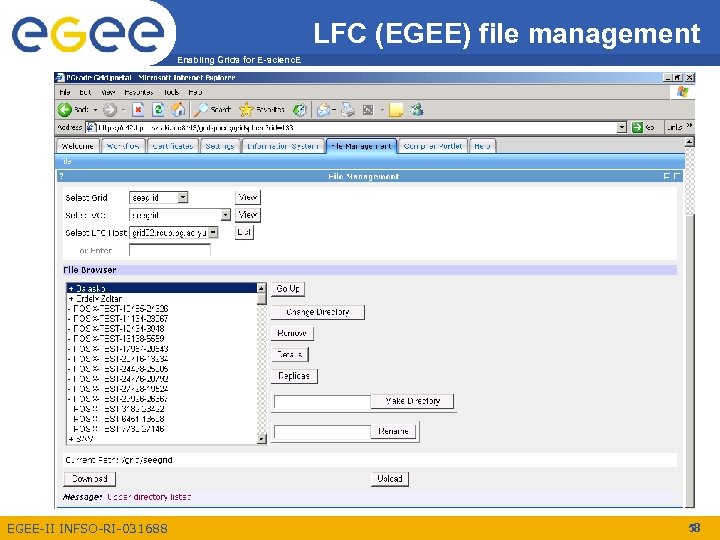Open the Search magnifier toolbar icon
This screenshot has width=720, height=540.
[201, 110]
